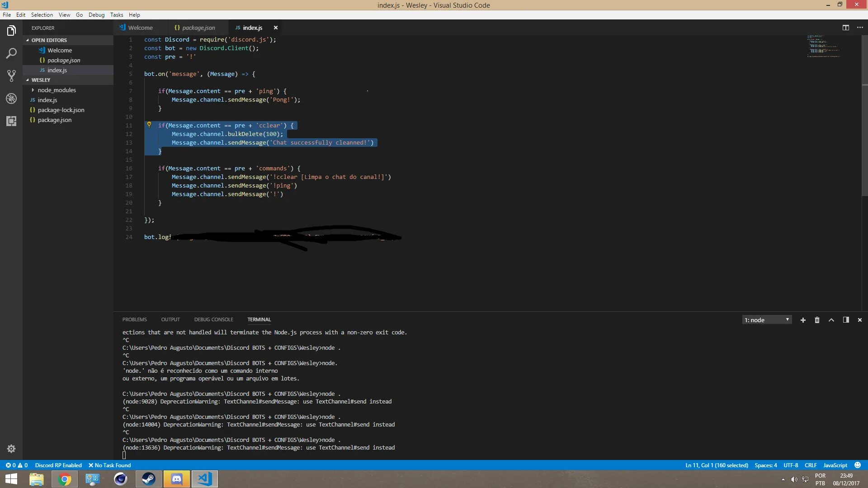Toggle Discord RP Enabled status item
Viewport: 868px width, 488px height.
coord(58,465)
